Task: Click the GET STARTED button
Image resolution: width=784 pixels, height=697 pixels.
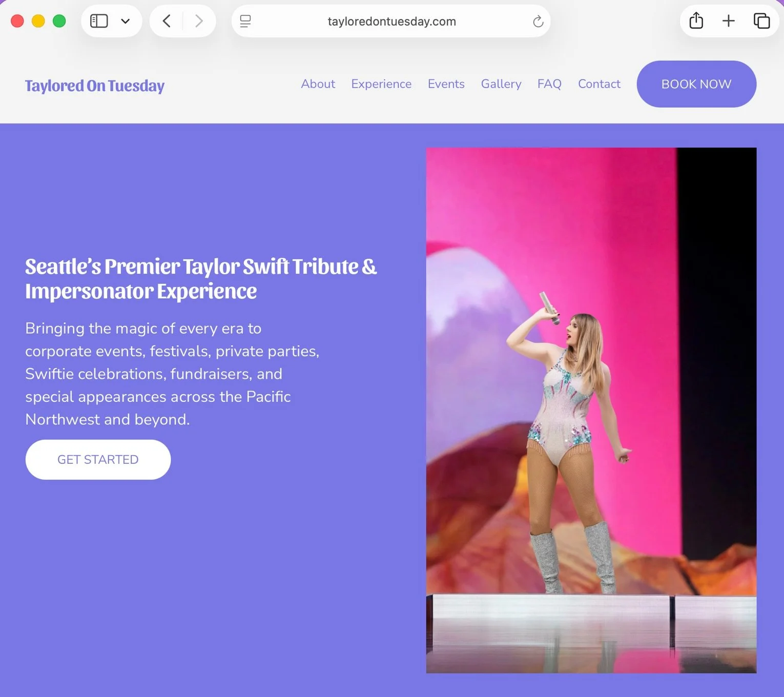Action: click(x=98, y=460)
